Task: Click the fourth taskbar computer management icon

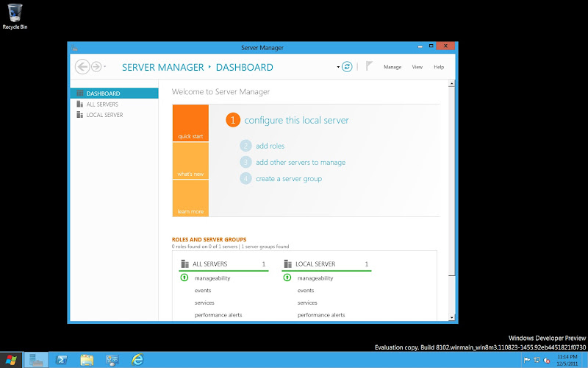Action: (x=112, y=360)
